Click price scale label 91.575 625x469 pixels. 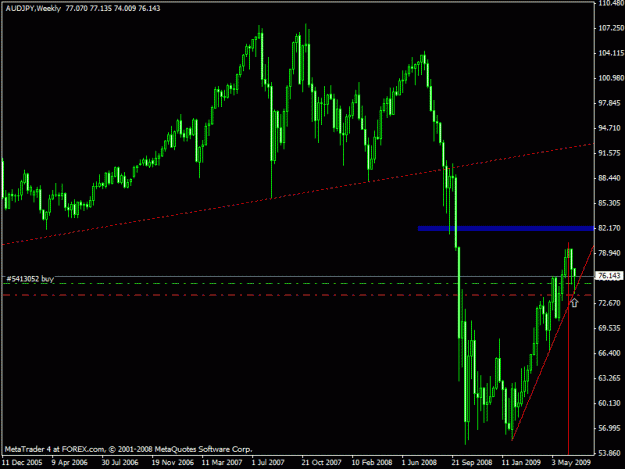(x=609, y=153)
